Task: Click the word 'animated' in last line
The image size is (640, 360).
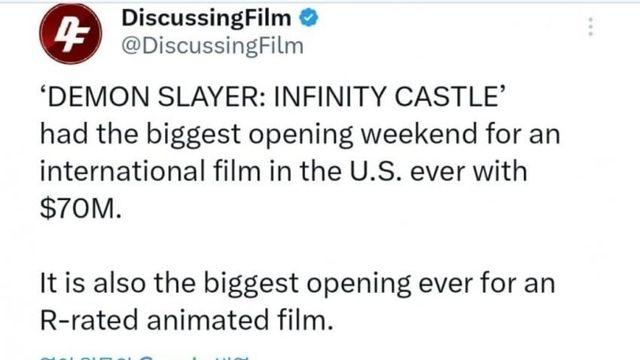Action: (208, 320)
